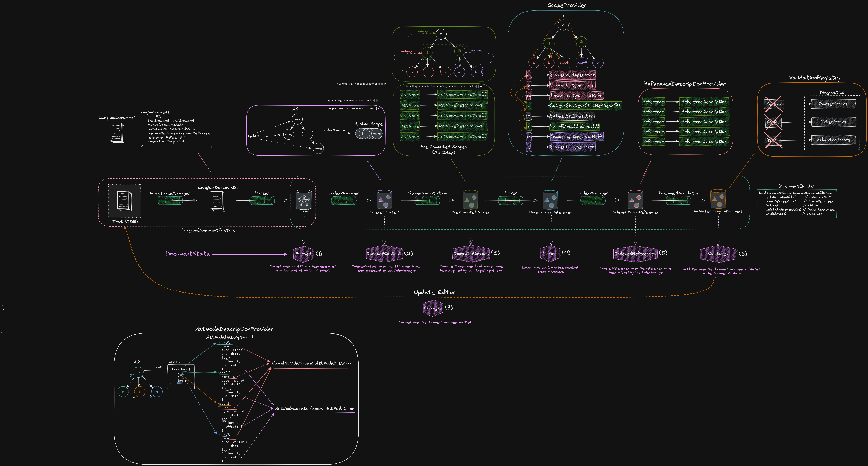Screen dimensions: 868x466
Task: Select the pipe under ScopeComputation
Action: [427, 201]
